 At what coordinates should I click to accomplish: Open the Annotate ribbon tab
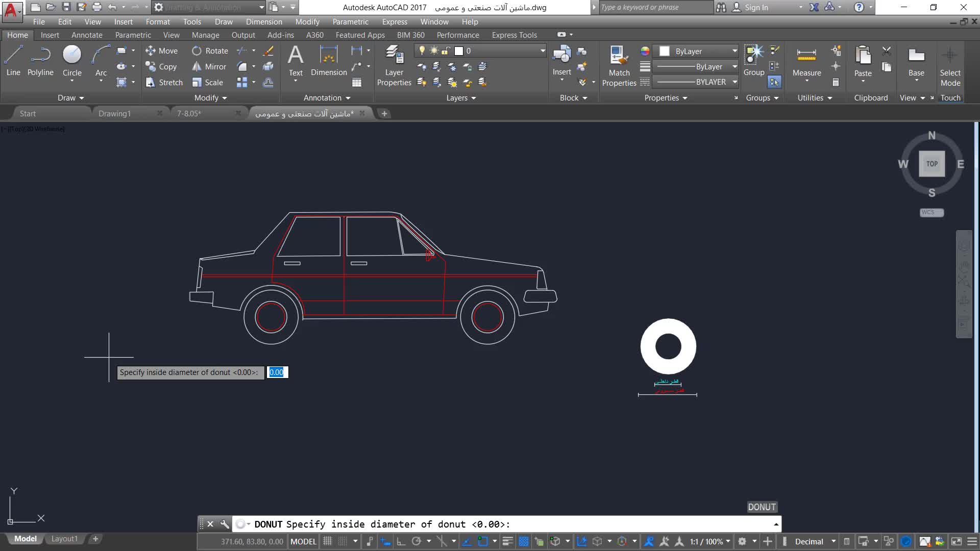pos(87,35)
